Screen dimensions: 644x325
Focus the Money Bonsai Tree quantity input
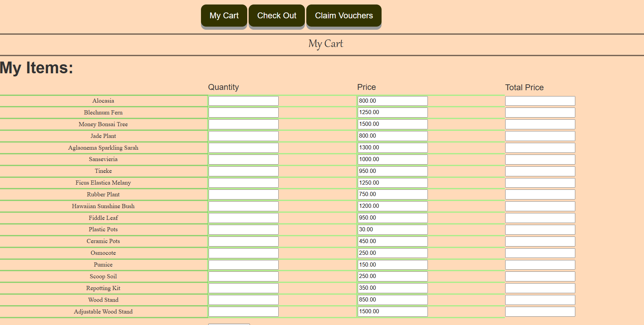point(243,124)
